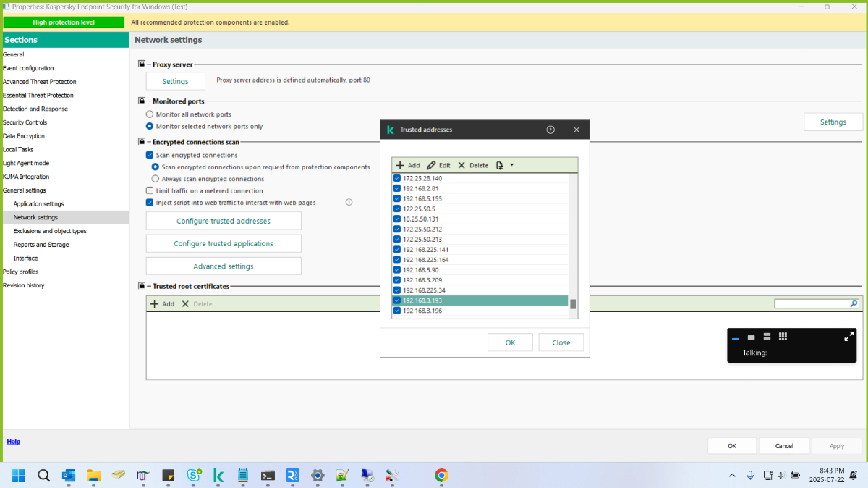Uncheck the 192.168.2.81 address checkbox

point(396,188)
